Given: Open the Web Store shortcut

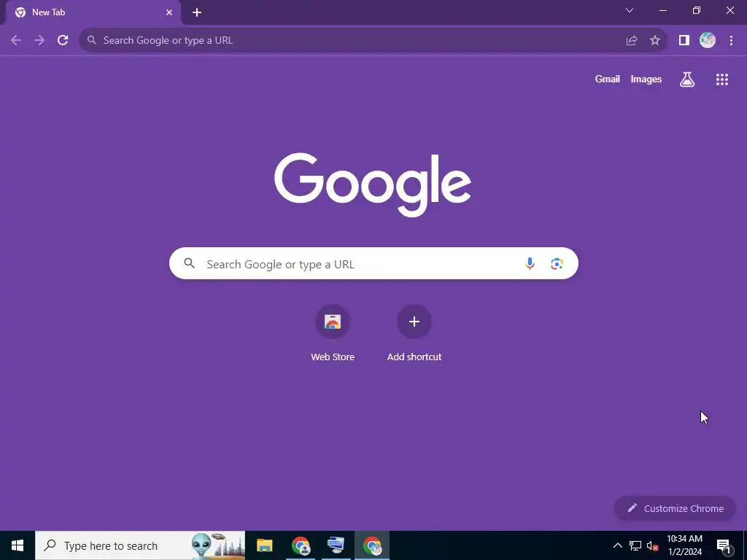Looking at the screenshot, I should pos(333,334).
